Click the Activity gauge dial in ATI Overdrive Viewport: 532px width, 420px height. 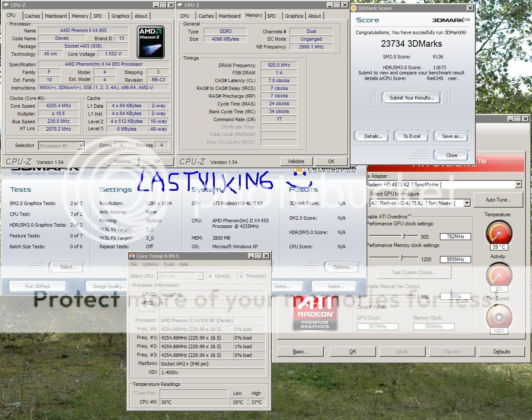point(499,275)
